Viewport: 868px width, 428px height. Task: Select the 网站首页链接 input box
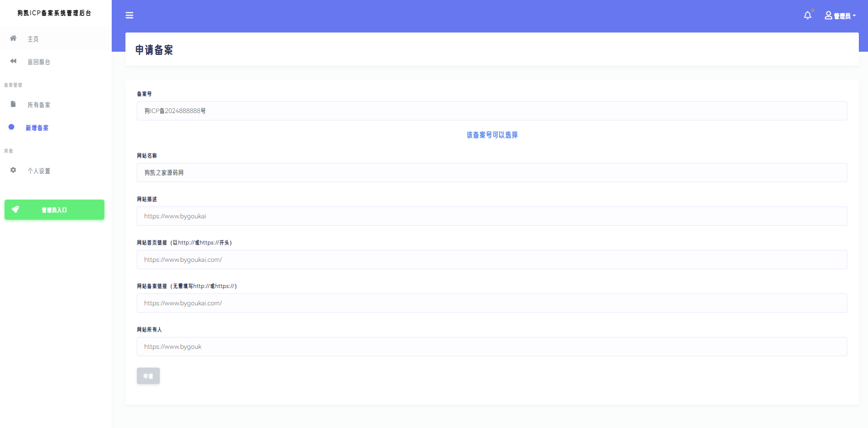(x=492, y=260)
